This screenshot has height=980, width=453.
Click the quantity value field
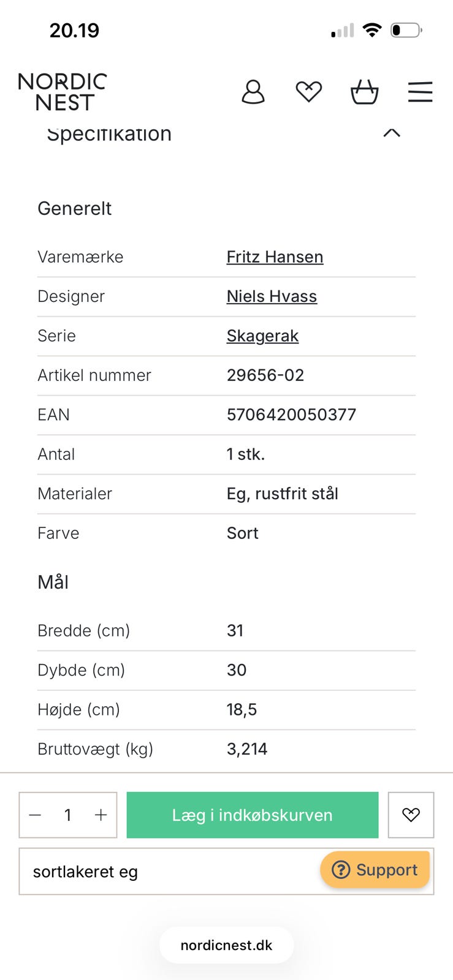[x=68, y=815]
